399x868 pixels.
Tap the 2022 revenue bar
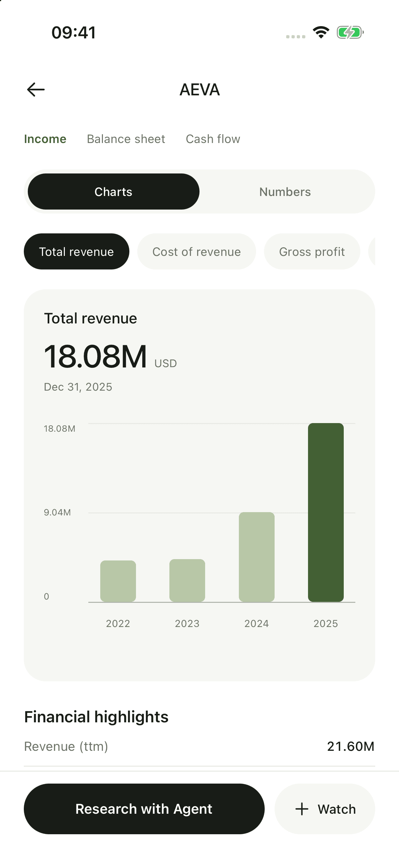118,581
